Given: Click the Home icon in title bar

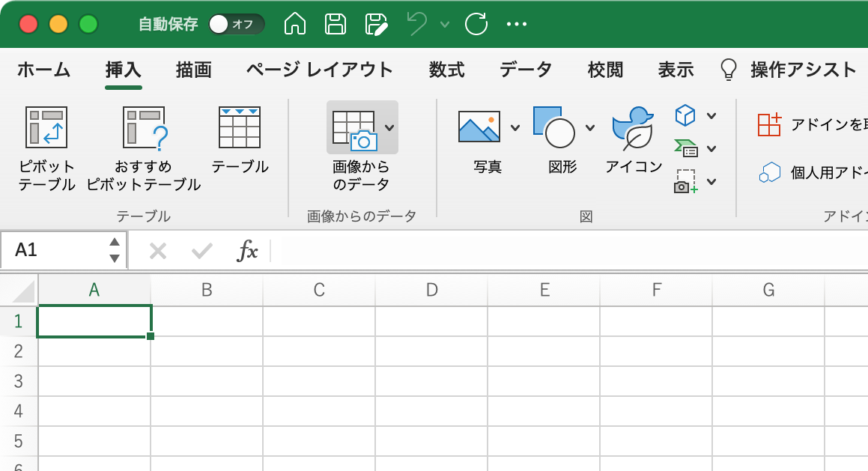Looking at the screenshot, I should [x=294, y=25].
